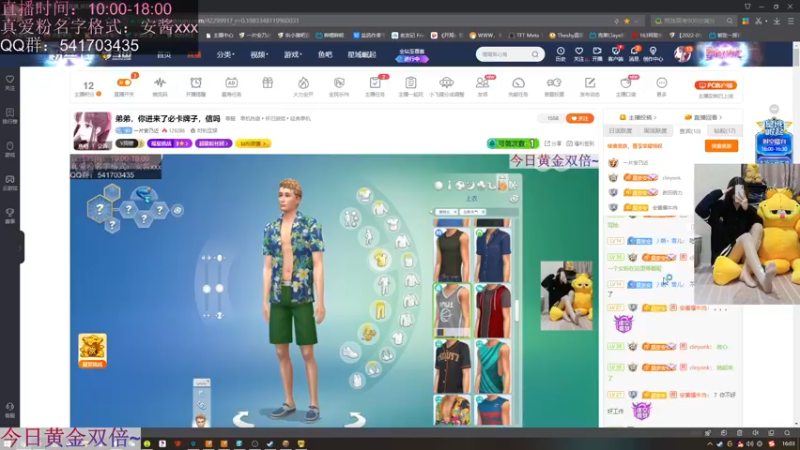Choose the teal draped tank top thumbnail
The image size is (800, 450).
click(x=493, y=366)
